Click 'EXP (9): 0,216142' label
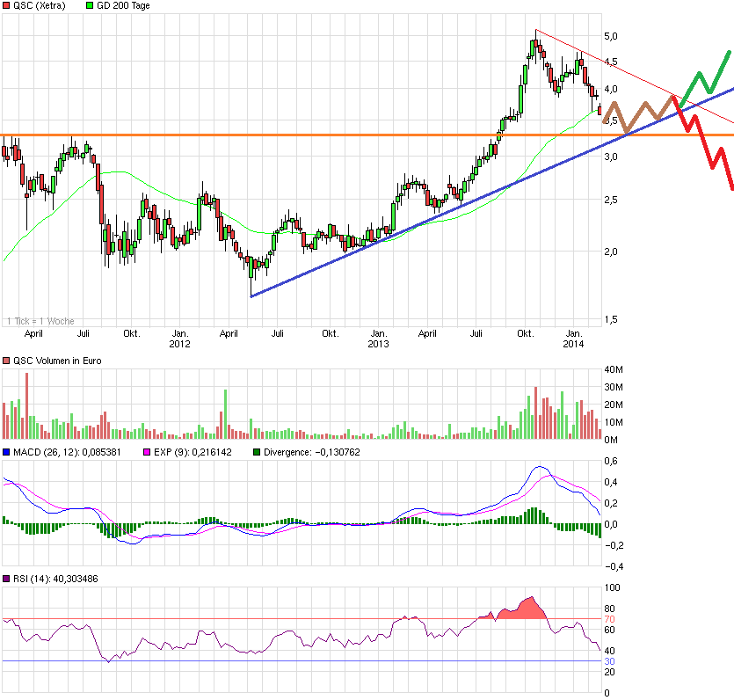This screenshot has width=734, height=700. click(x=193, y=452)
